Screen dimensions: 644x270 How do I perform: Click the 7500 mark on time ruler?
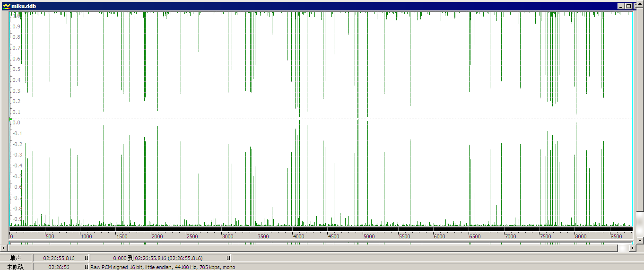pyautogui.click(x=546, y=236)
